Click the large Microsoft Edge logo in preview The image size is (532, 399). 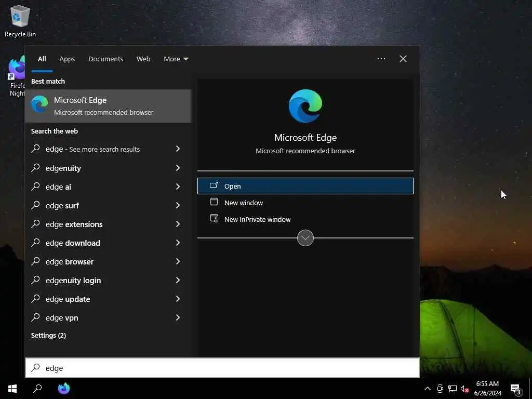point(305,106)
